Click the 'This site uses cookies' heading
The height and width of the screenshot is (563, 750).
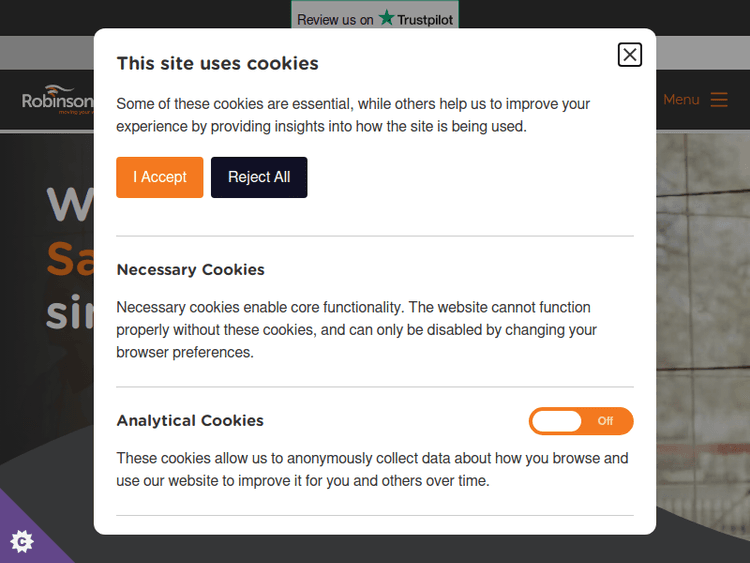217,63
